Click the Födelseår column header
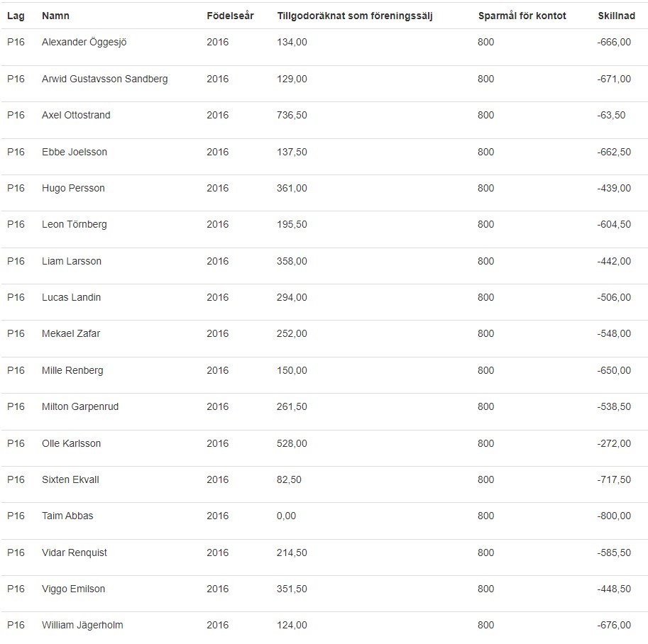This screenshot has width=648, height=644. click(x=230, y=16)
